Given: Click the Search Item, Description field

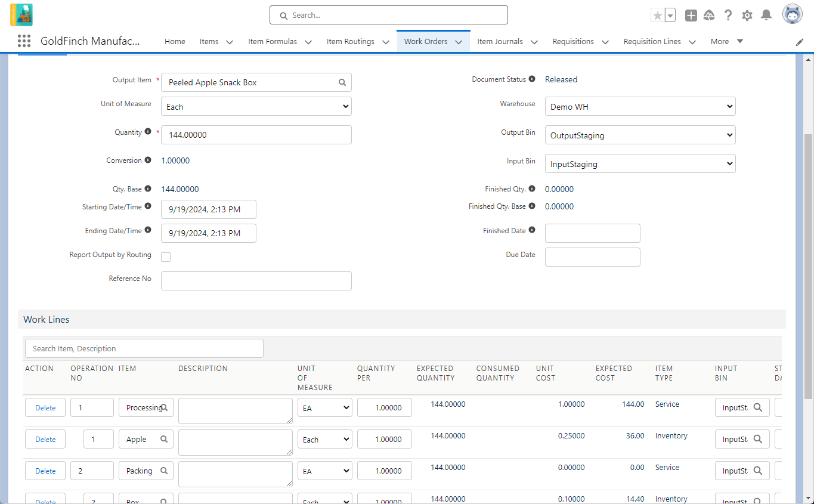Looking at the screenshot, I should (144, 348).
